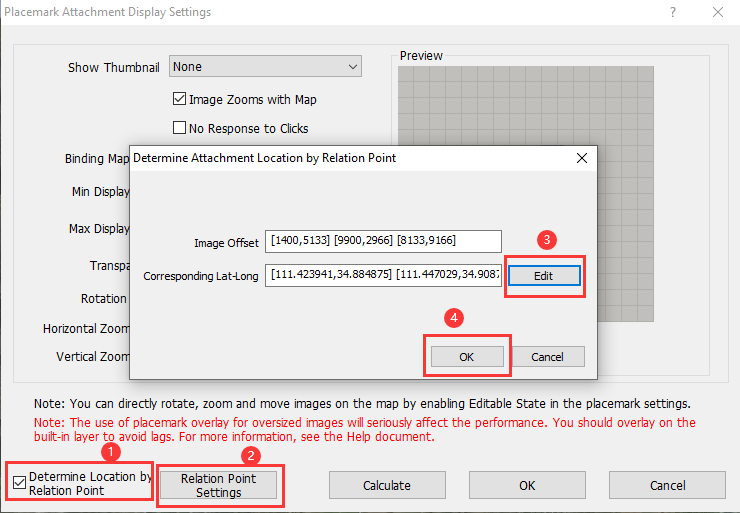The image size is (740, 513).
Task: Click the red performance warning note
Action: tap(364, 429)
